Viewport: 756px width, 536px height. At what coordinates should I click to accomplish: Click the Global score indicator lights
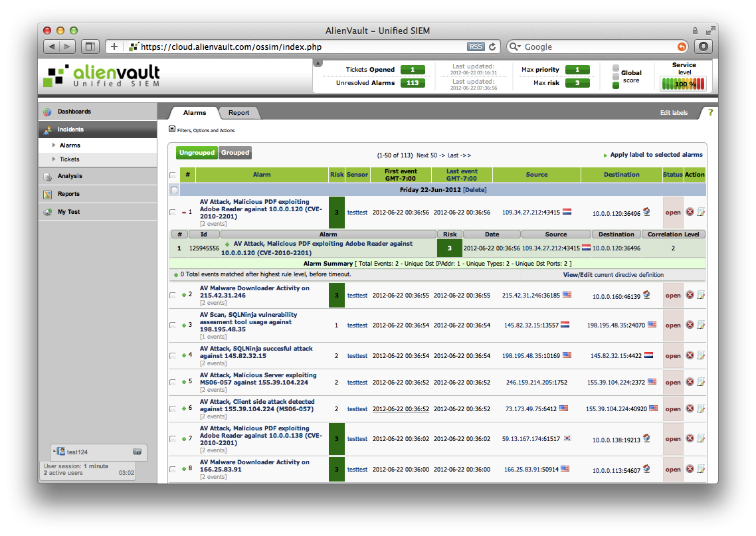click(x=616, y=76)
